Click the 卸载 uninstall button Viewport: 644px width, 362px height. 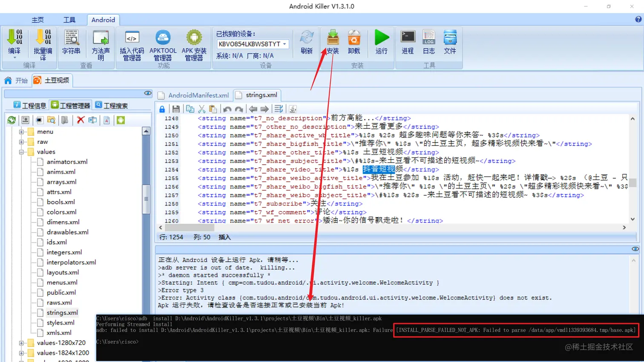pos(354,42)
